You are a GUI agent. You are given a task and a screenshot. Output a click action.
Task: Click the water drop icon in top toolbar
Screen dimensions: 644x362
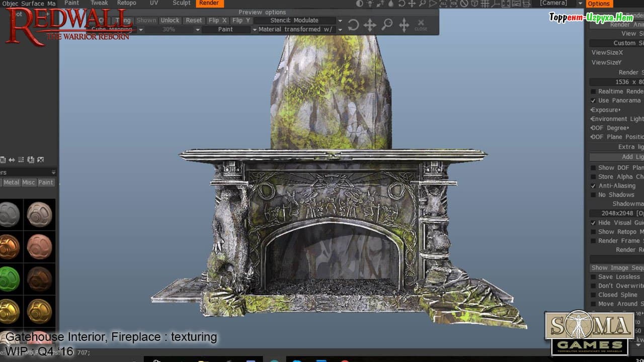click(x=391, y=4)
